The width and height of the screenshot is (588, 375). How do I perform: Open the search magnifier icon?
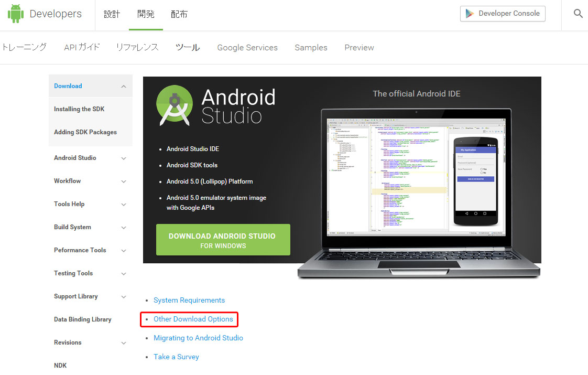[578, 14]
